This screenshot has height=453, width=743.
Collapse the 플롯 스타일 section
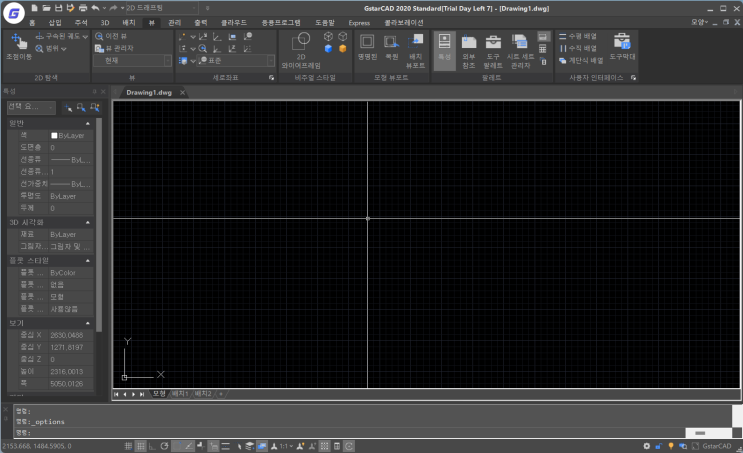click(88, 261)
